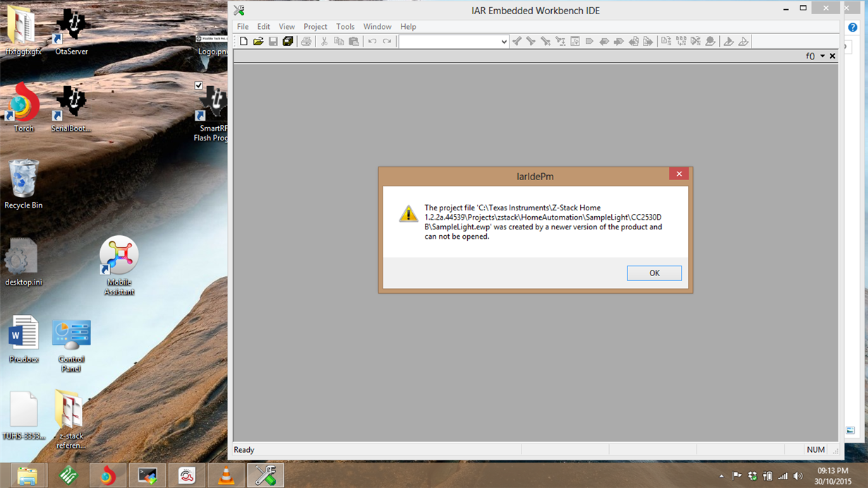Image resolution: width=868 pixels, height=488 pixels.
Task: Click the Paste toolbar icon
Action: (x=354, y=42)
